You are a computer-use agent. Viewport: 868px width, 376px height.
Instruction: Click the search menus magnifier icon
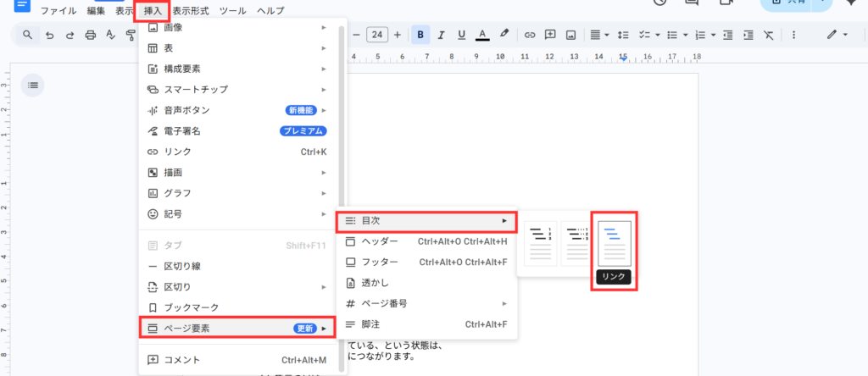28,35
